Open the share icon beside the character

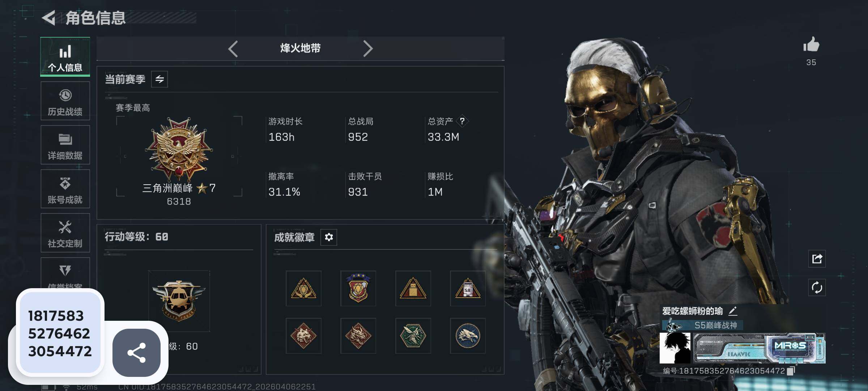[817, 258]
